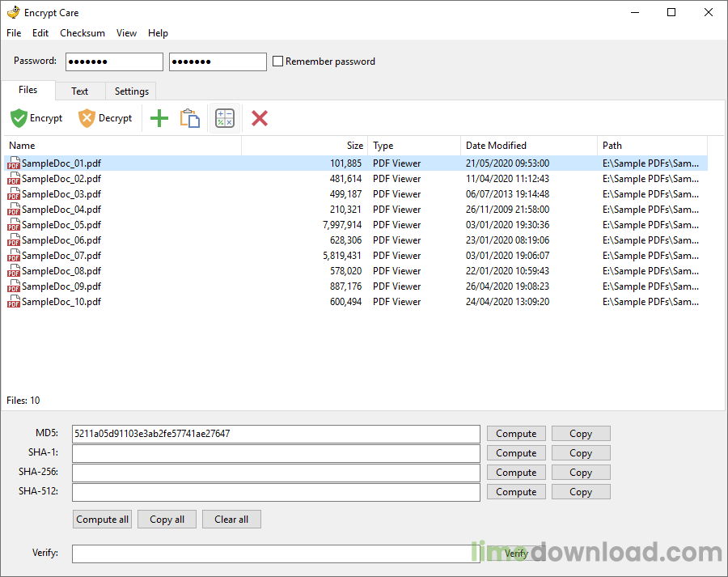Click the PDF icon beside SampleDoc_01.pdf
Image resolution: width=728 pixels, height=577 pixels.
13,163
